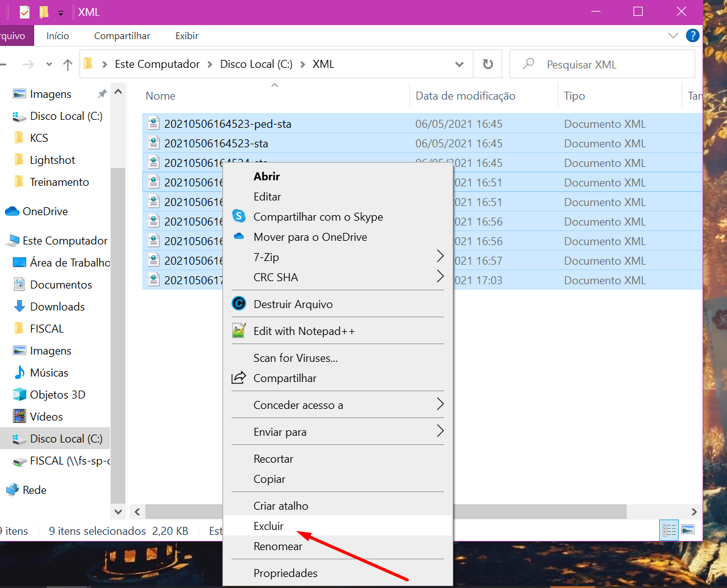The height and width of the screenshot is (588, 727).
Task: Open the address bar history dropdown
Action: click(x=459, y=64)
